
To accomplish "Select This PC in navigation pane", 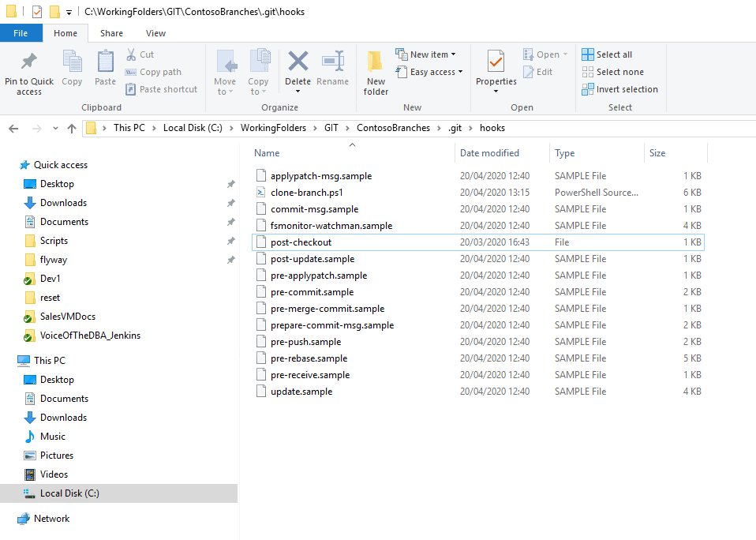I will click(49, 360).
